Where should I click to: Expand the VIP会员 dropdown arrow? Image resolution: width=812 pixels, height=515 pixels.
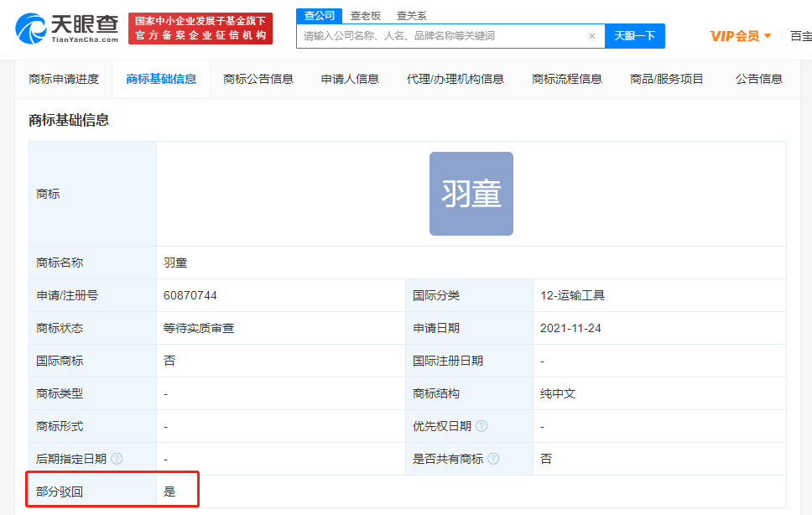coord(768,36)
